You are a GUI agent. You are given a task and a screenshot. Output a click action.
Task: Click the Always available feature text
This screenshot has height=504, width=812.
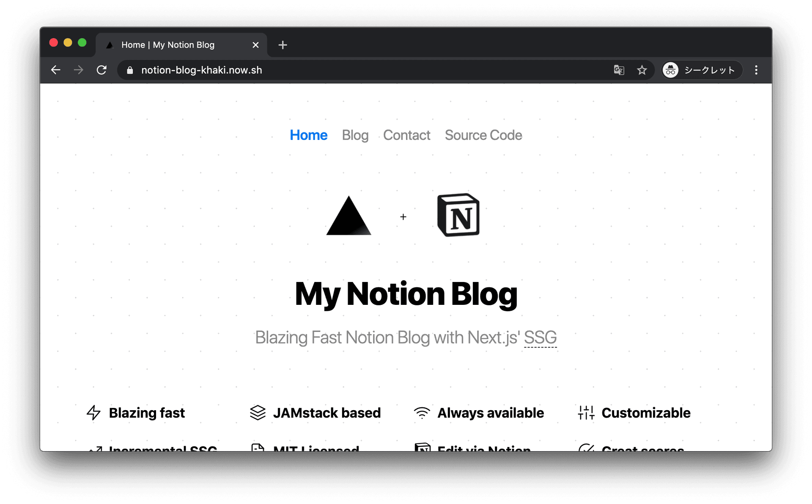click(x=491, y=413)
